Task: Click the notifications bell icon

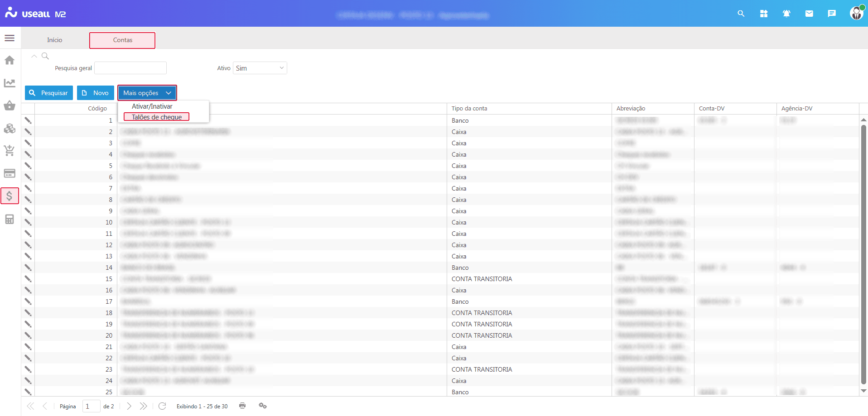Action: (786, 14)
